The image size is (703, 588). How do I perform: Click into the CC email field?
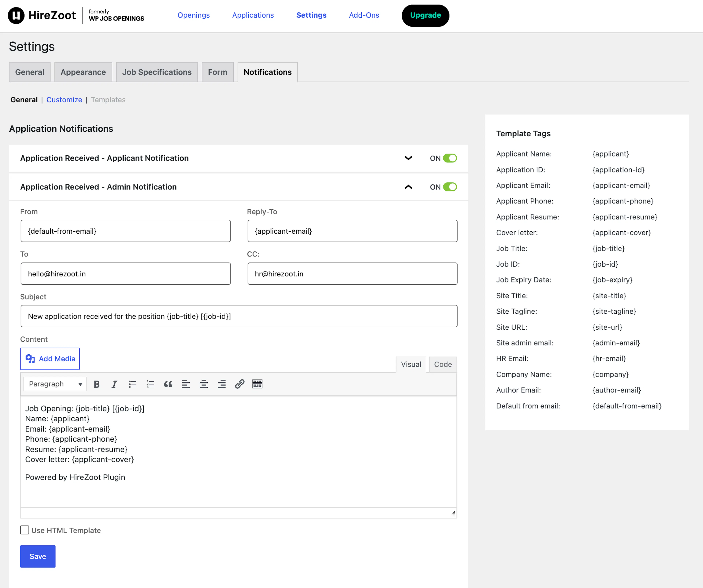point(352,274)
